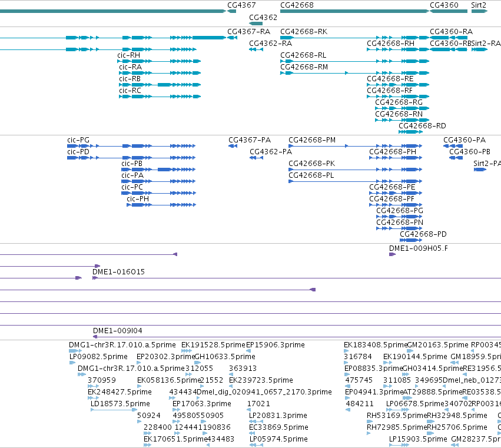Click EST GH10633.5prime
The image size is (501, 448).
click(x=225, y=357)
